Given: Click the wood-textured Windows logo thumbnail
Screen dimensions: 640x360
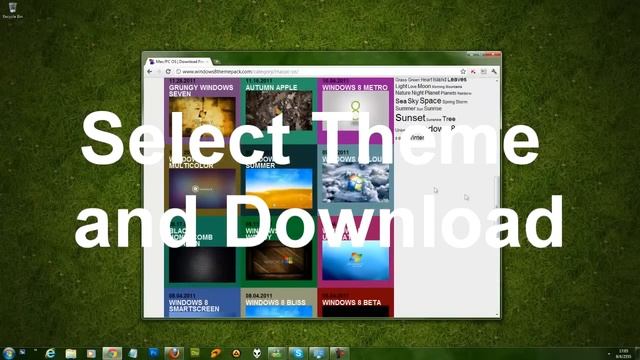Looking at the screenshot, I should click(x=279, y=260).
